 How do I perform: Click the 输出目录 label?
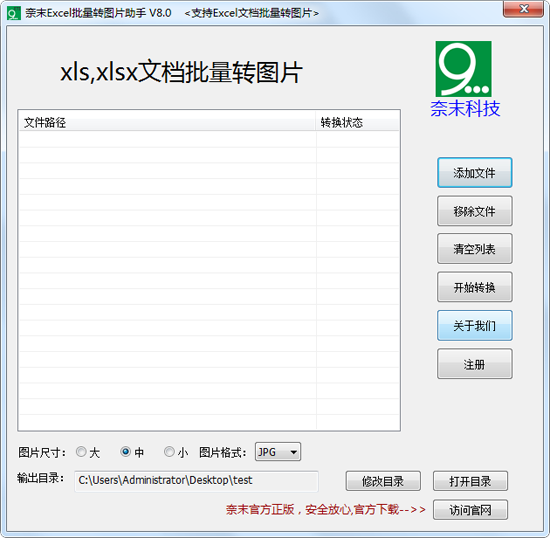(x=40, y=478)
